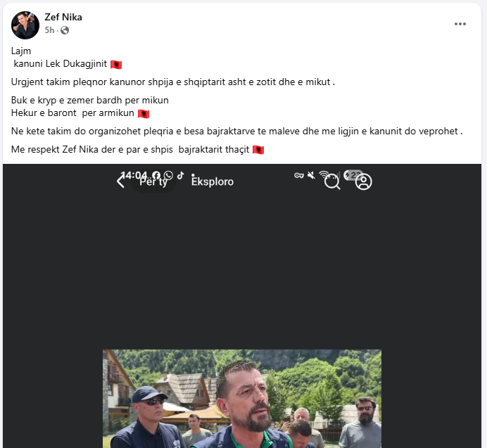The image size is (487, 448).
Task: Click the VPN key status icon
Action: [299, 176]
